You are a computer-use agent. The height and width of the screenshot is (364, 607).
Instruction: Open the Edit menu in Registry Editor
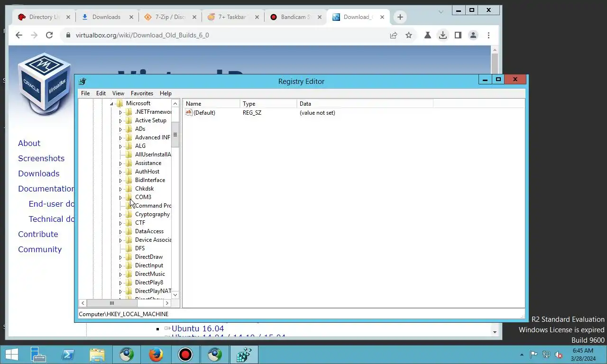(x=101, y=93)
